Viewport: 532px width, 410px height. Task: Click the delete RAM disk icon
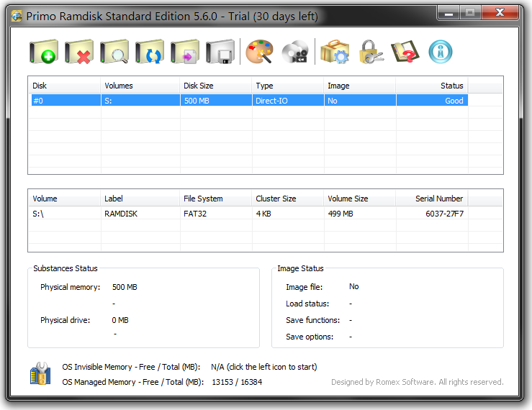point(79,52)
